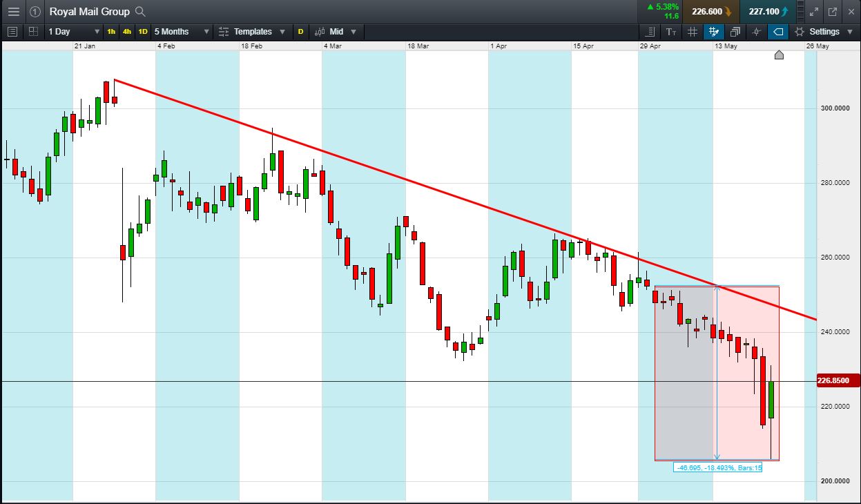Click the home marker above the chart

point(779,55)
